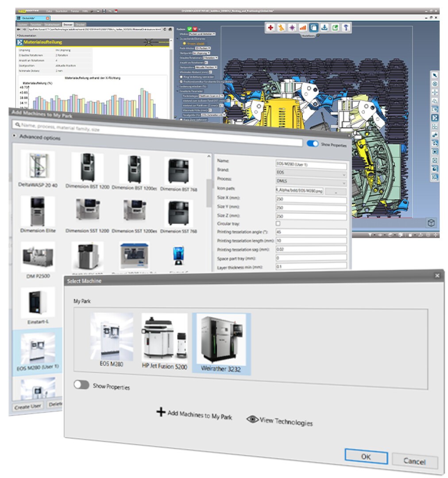Click the browser back arrow icon
This screenshot has height=478, width=448.
pos(19,30)
